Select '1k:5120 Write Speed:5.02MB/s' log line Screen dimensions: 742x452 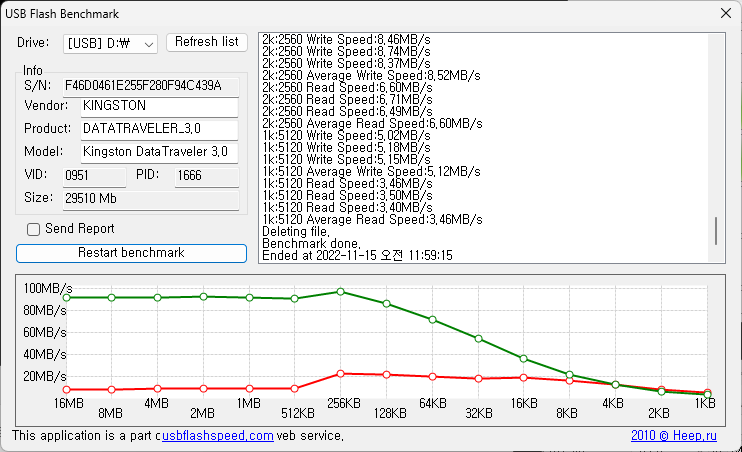pyautogui.click(x=346, y=136)
